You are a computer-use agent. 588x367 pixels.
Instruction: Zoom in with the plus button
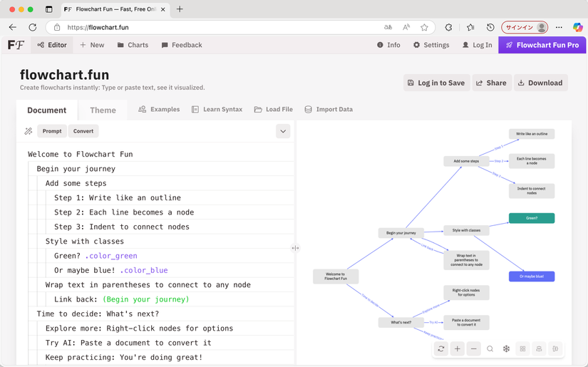pos(457,348)
